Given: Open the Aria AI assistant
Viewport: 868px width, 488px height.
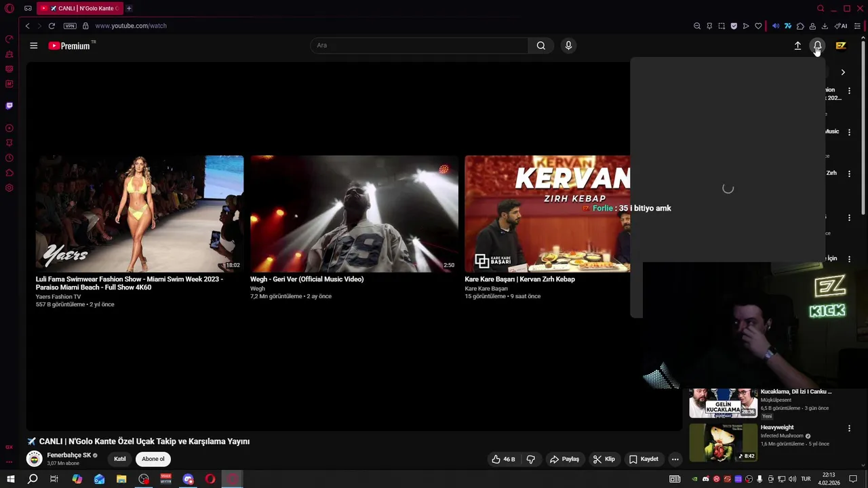Looking at the screenshot, I should click(x=841, y=26).
